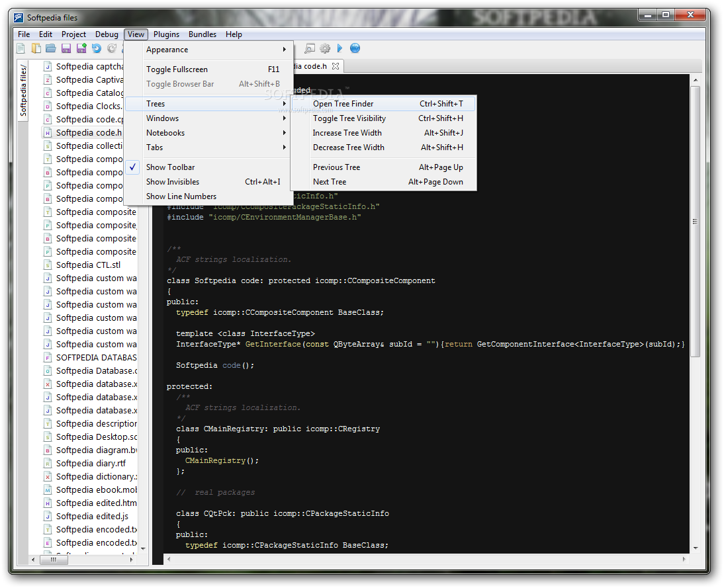The width and height of the screenshot is (724, 588).
Task: Open the Bundles menu
Action: point(203,34)
